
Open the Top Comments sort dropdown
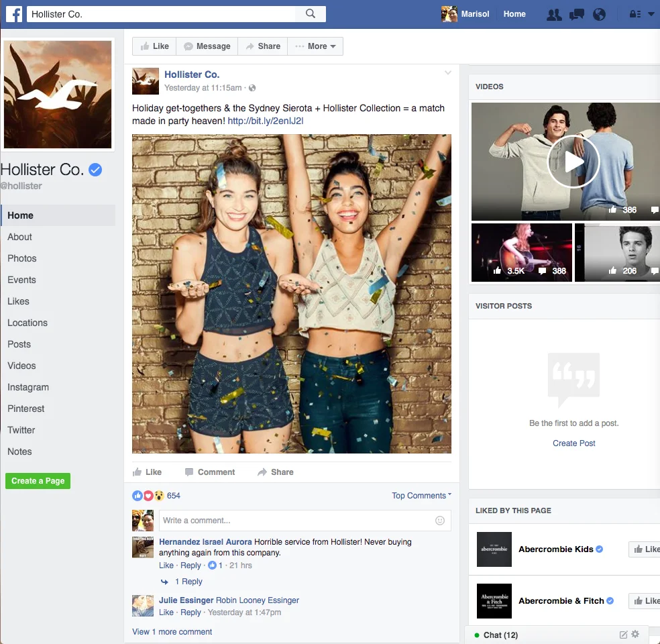(421, 495)
